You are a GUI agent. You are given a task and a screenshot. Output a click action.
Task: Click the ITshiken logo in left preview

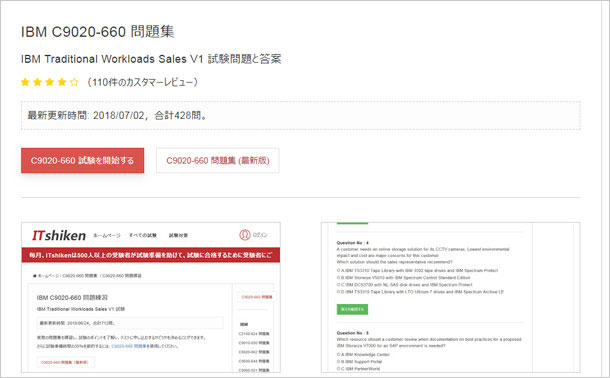[x=59, y=235]
